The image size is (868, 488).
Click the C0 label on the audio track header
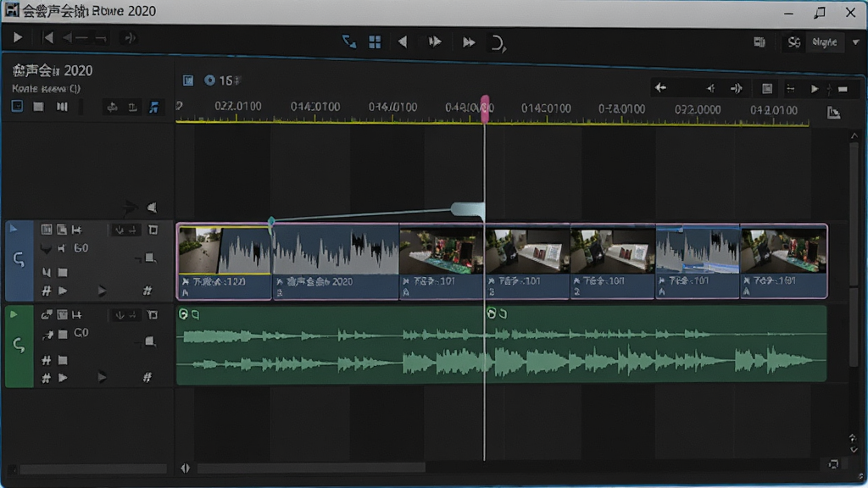coord(81,332)
